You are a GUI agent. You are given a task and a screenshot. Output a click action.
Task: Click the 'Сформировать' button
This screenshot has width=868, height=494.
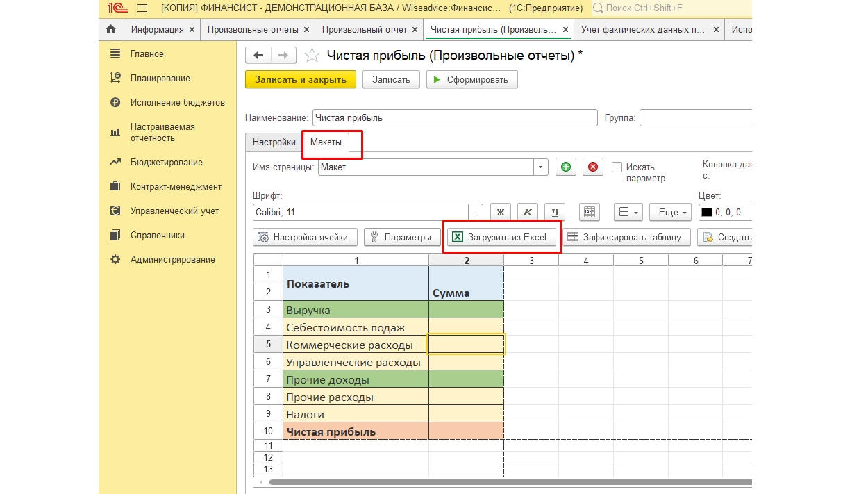point(471,80)
